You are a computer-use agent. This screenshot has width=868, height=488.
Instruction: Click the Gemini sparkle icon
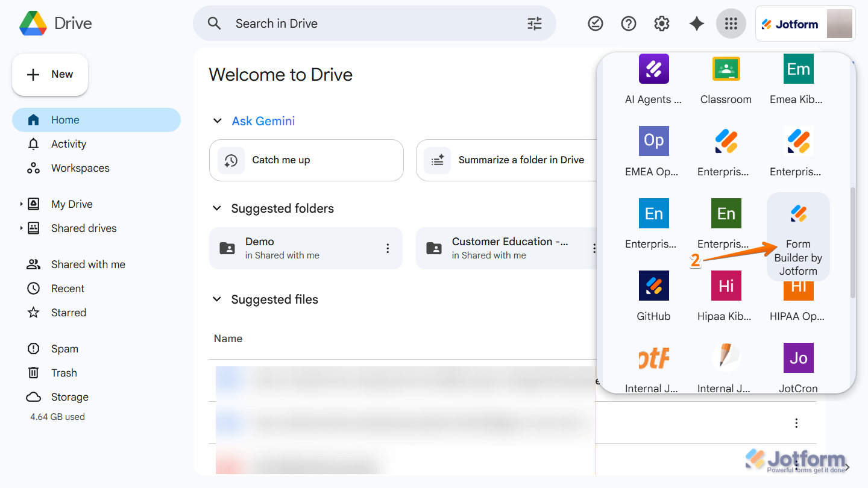point(696,23)
